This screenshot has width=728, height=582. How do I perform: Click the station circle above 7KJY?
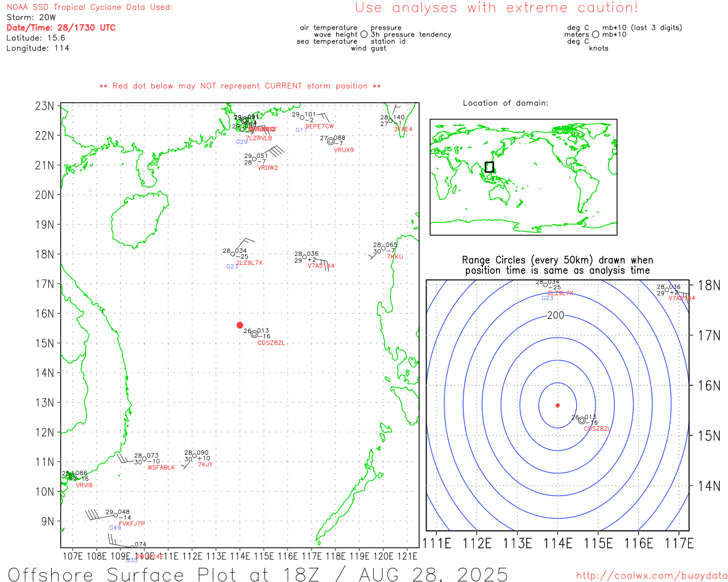(x=195, y=456)
